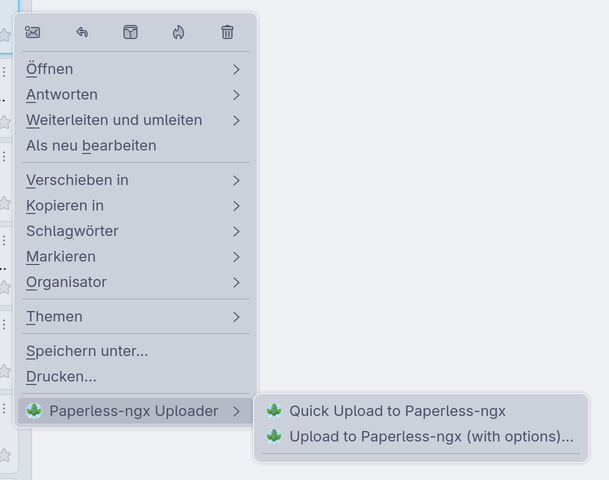Expand the Themen submenu arrow
The width and height of the screenshot is (609, 480).
(236, 317)
